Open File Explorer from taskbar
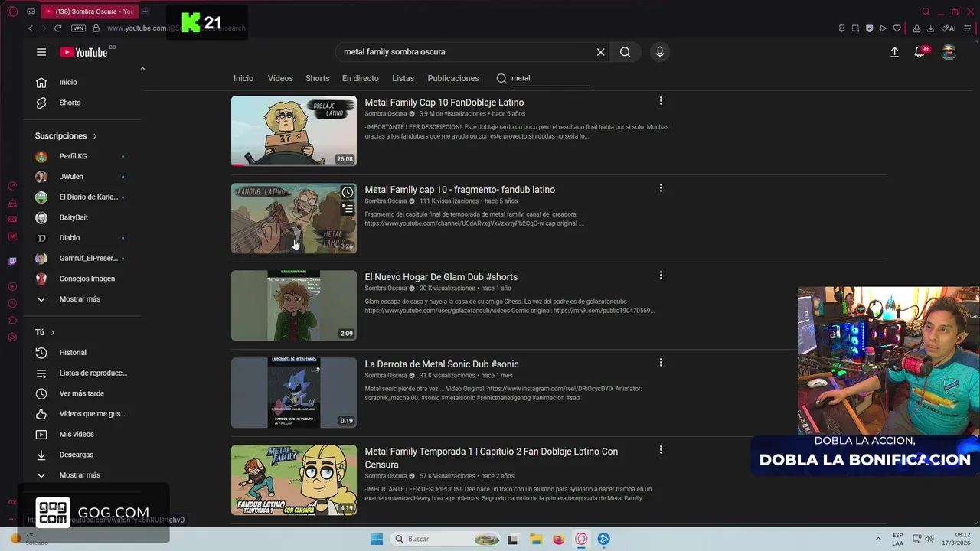This screenshot has width=980, height=551. (536, 539)
